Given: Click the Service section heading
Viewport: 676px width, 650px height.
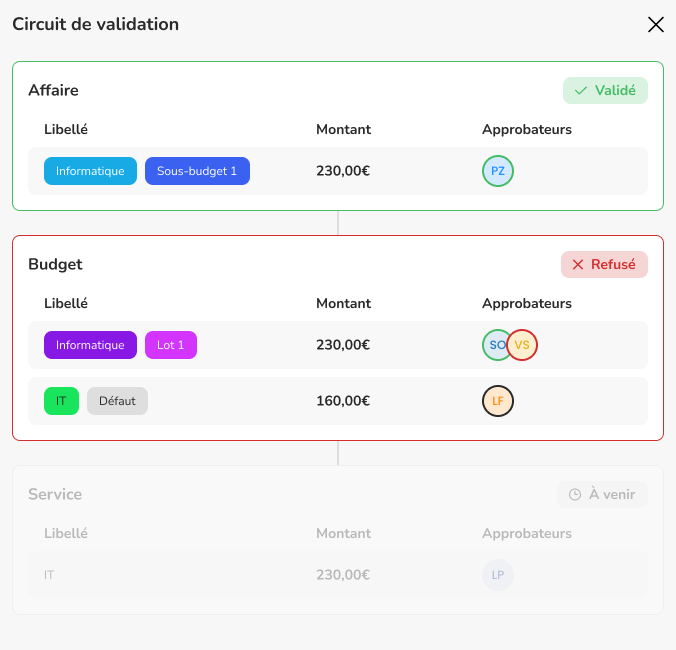Looking at the screenshot, I should pyautogui.click(x=55, y=495).
